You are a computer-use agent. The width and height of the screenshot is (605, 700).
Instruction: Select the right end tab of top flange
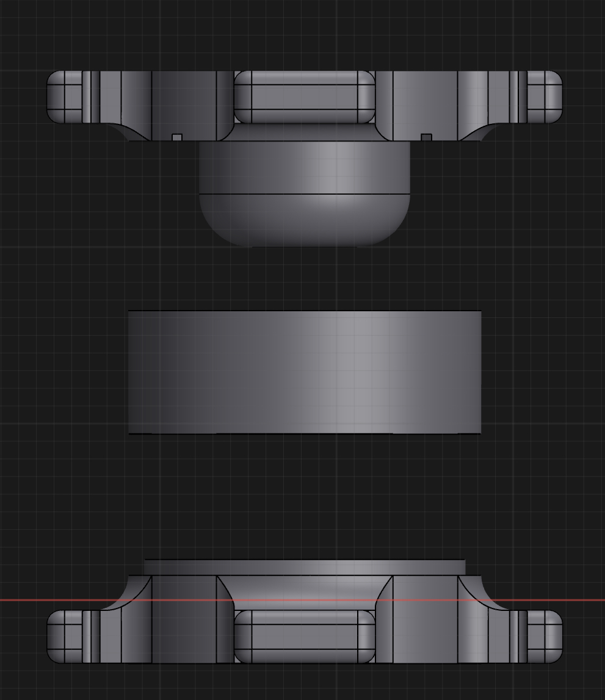pyautogui.click(x=545, y=97)
